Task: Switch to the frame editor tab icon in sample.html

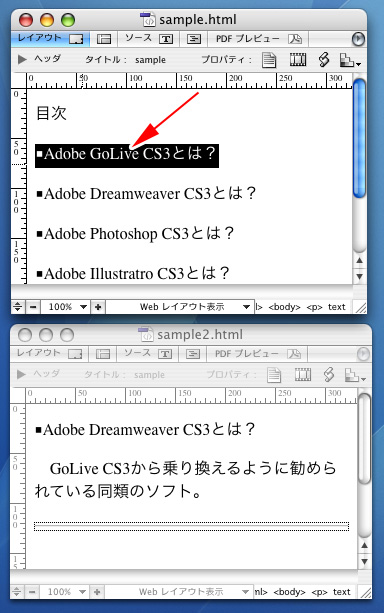Action: [104, 39]
